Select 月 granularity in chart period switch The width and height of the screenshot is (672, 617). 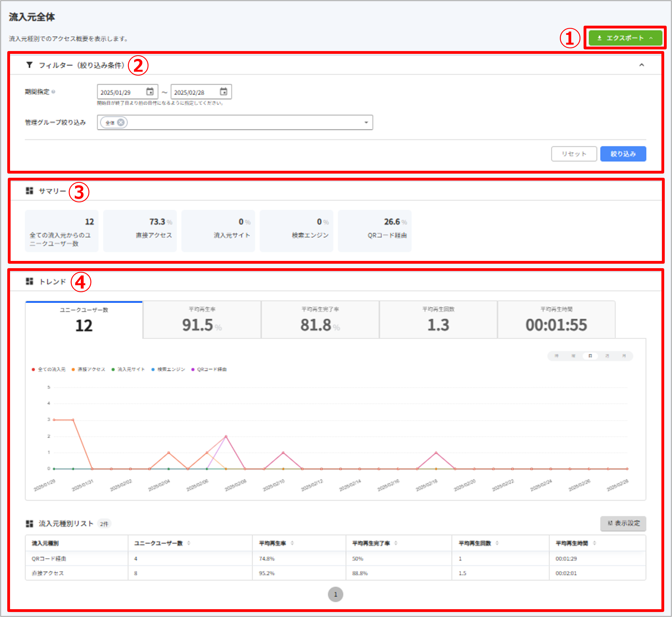(624, 356)
